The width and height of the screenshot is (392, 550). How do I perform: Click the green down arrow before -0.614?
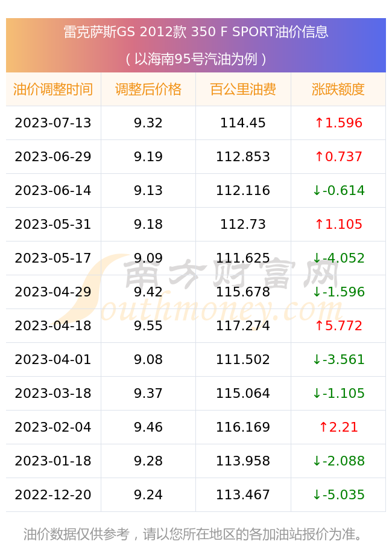pos(317,190)
